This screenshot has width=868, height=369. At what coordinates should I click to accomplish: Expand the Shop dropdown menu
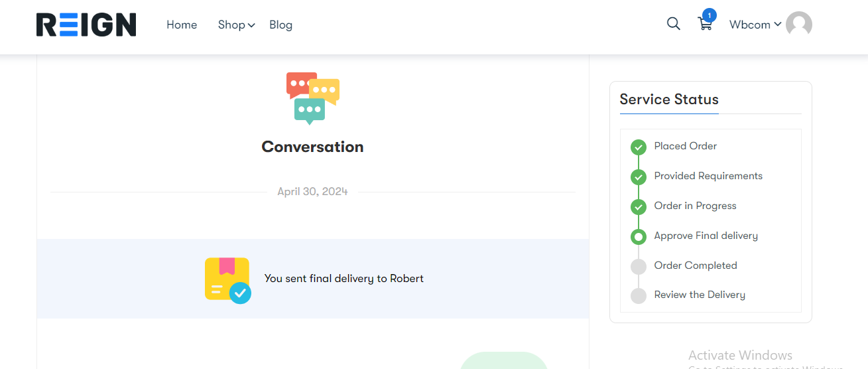236,25
